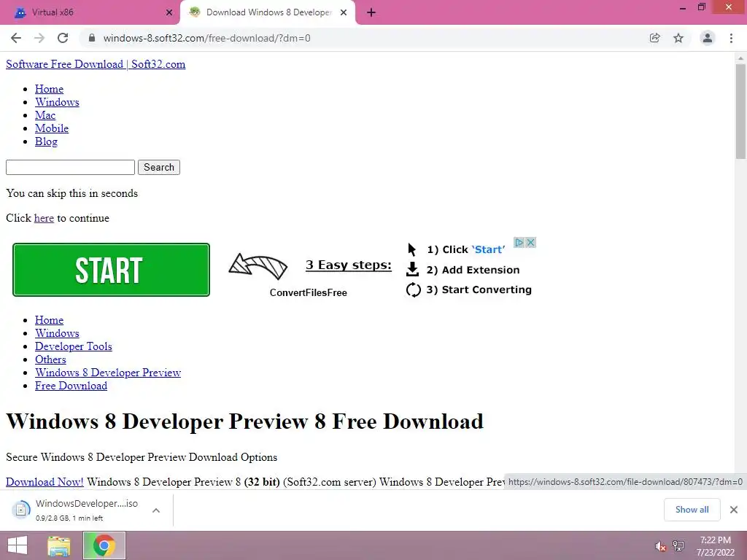Open the Chrome profile avatar menu

click(x=708, y=38)
